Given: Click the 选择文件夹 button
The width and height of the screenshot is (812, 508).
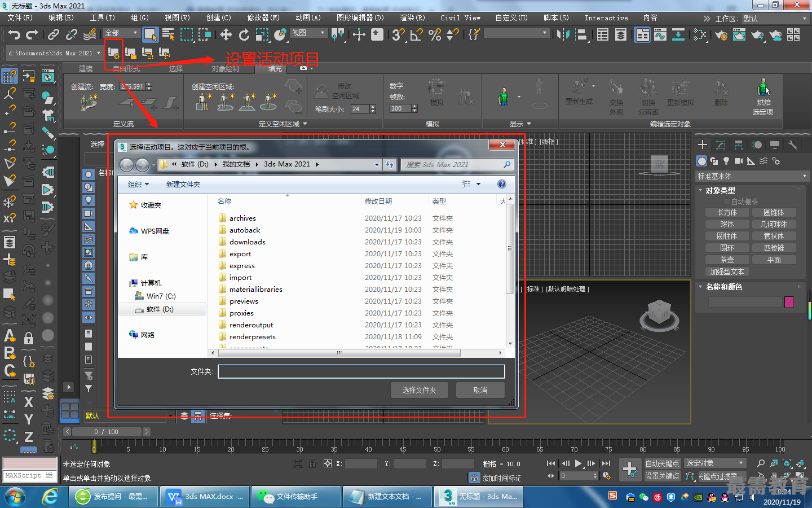Looking at the screenshot, I should click(x=420, y=390).
